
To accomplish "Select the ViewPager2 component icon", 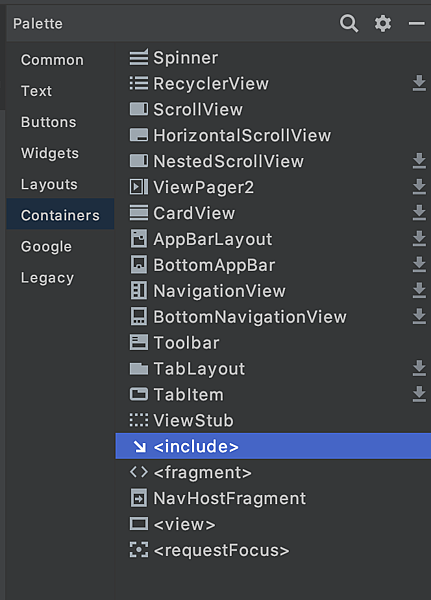I will tap(139, 187).
